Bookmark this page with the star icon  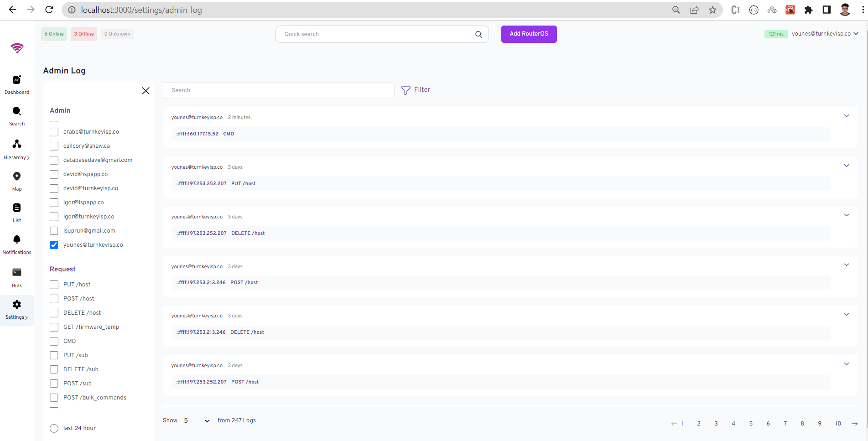[x=712, y=10]
